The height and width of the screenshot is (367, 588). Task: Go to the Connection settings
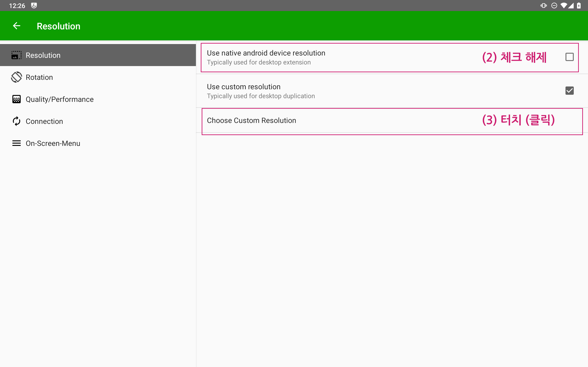44,121
